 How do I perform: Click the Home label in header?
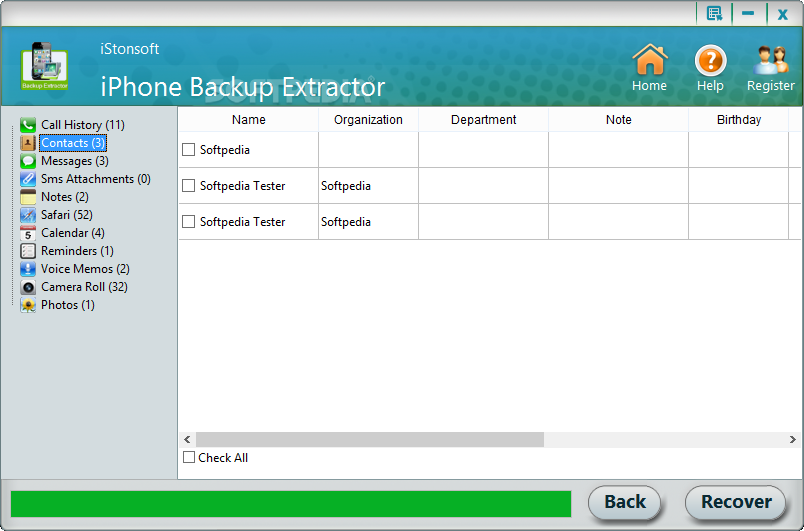coord(650,86)
